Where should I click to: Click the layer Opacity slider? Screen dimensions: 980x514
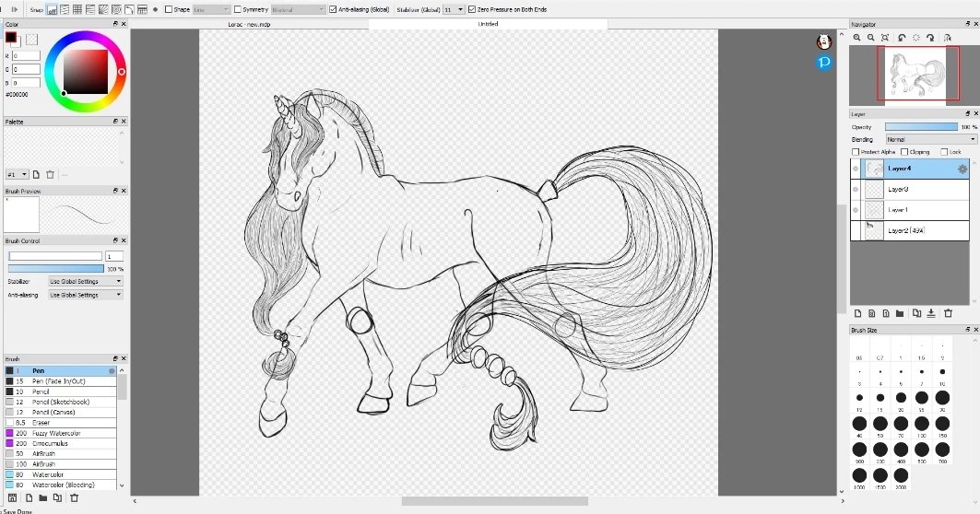pyautogui.click(x=921, y=127)
